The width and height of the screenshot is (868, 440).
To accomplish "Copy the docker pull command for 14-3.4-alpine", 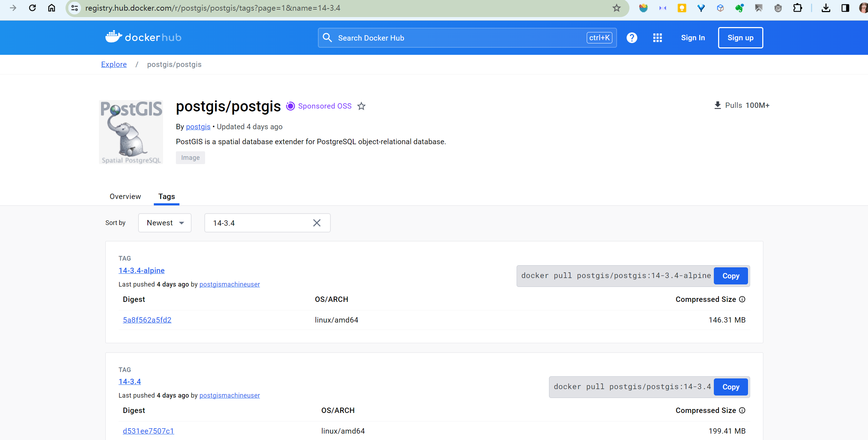I will (x=731, y=276).
